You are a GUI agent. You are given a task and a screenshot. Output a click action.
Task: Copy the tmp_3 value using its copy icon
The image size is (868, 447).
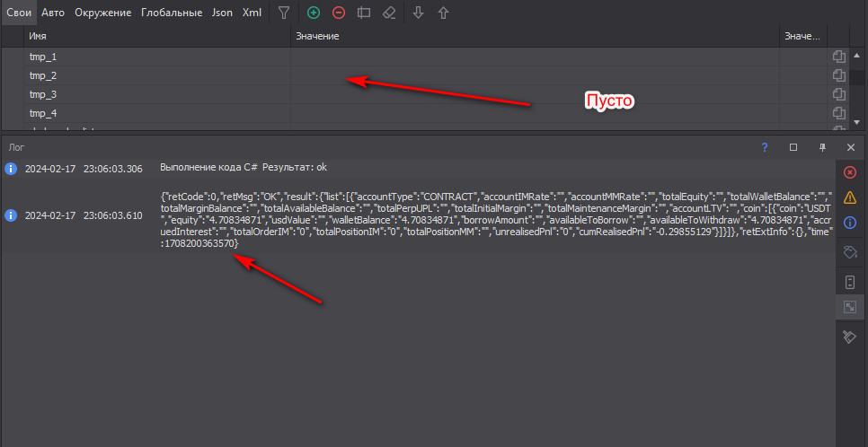[839, 94]
